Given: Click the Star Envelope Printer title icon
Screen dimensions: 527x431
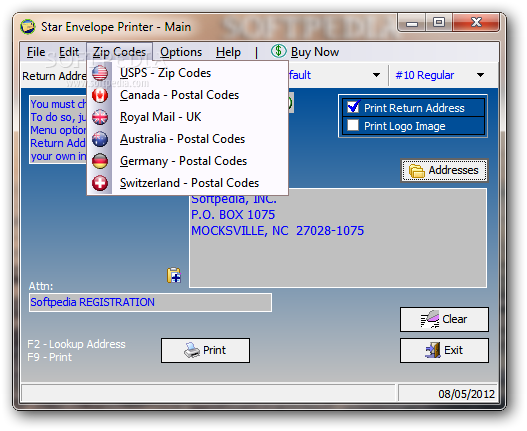Looking at the screenshot, I should (28, 27).
